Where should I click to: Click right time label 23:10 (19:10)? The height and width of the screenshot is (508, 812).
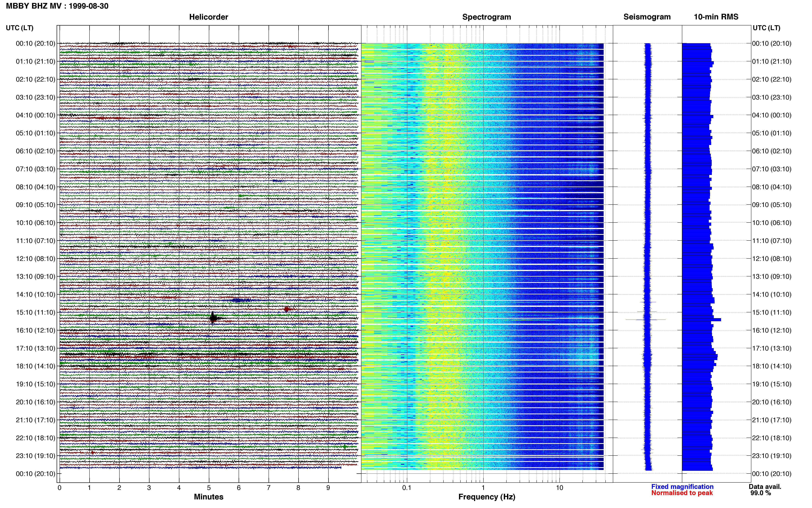(x=772, y=456)
